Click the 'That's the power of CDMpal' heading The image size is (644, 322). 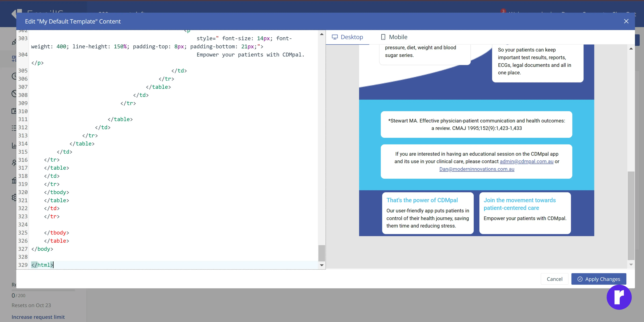pyautogui.click(x=422, y=200)
